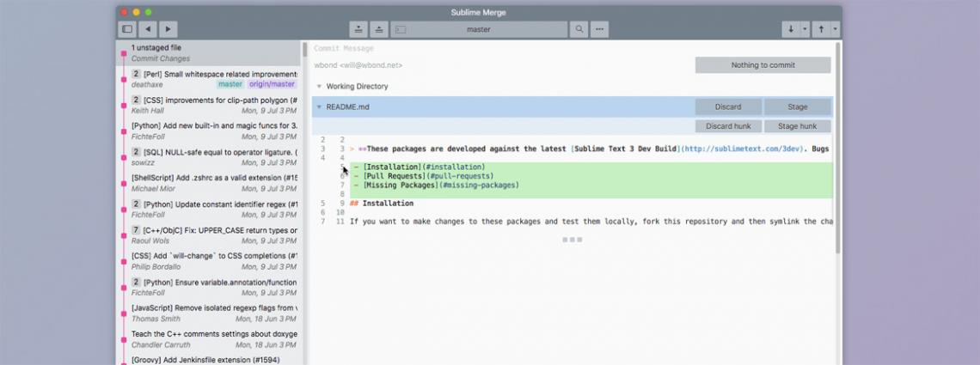
Task: Click the pop stash icon
Action: pyautogui.click(x=379, y=29)
